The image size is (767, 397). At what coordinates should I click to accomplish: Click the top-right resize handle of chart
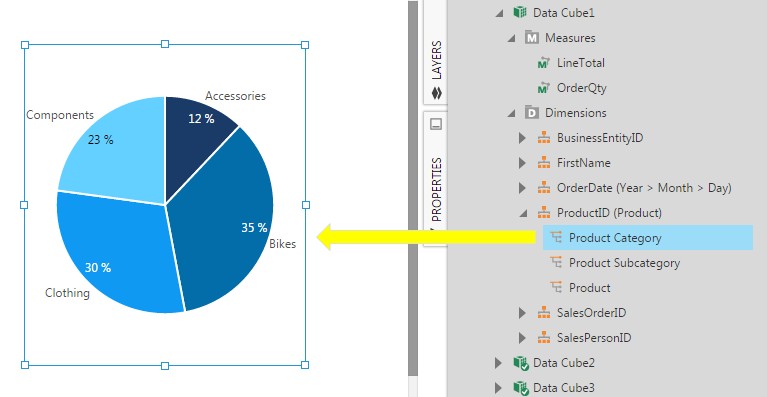point(305,45)
